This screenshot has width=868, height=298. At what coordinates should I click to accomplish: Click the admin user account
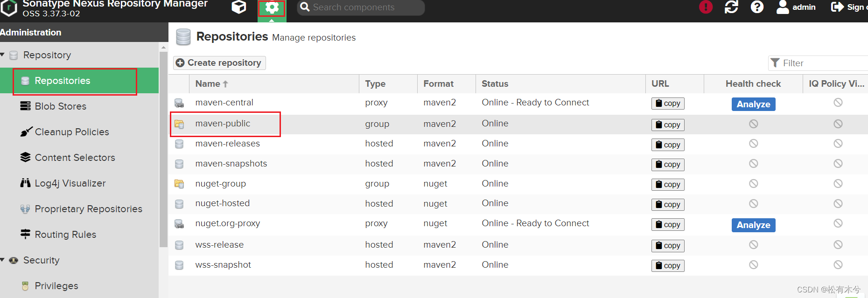[x=796, y=7]
